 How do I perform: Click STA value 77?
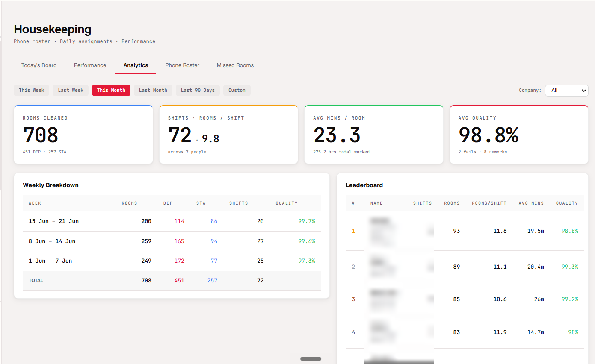214,261
